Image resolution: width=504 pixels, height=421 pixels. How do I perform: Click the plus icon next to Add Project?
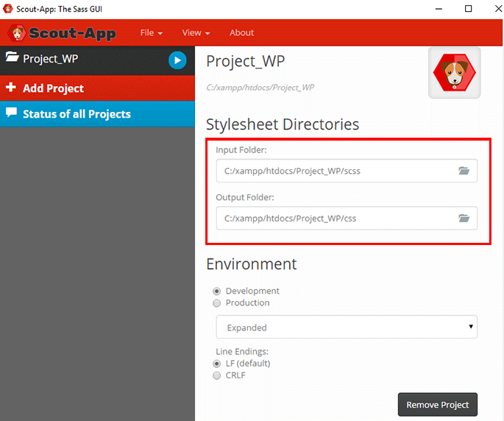pos(10,87)
